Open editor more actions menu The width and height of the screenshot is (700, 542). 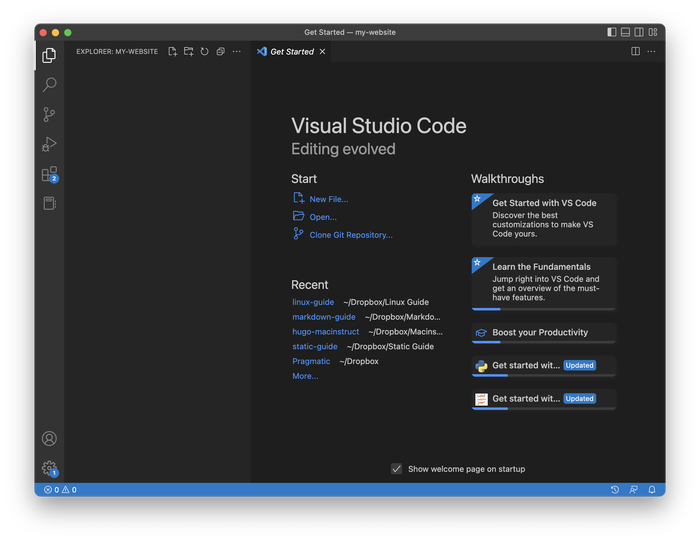pos(651,51)
